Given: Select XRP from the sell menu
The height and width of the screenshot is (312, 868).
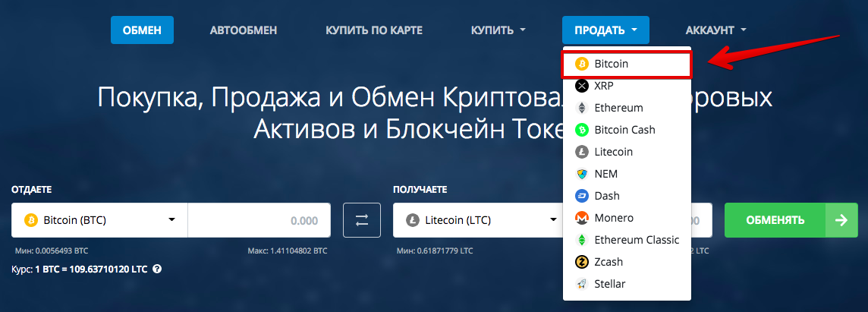Looking at the screenshot, I should click(627, 86).
